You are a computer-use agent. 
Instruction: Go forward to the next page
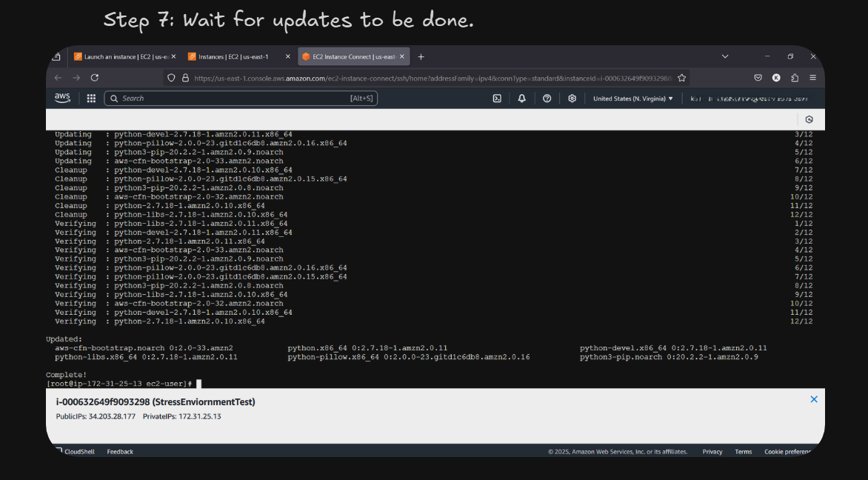pos(76,78)
